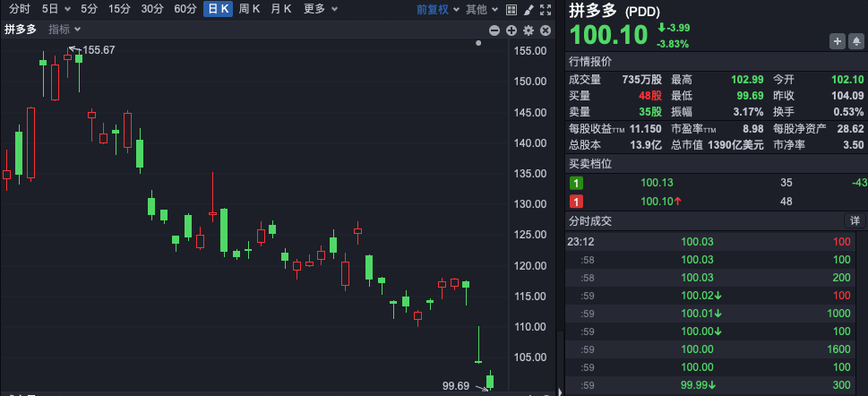The height and width of the screenshot is (396, 868).
Task: Click the 详 details button
Action: pos(855,220)
